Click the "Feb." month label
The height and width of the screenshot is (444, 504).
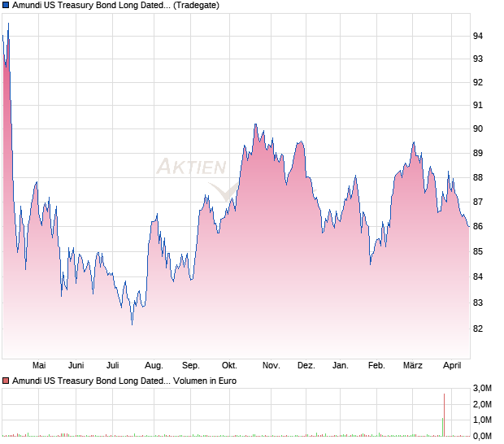(376, 366)
